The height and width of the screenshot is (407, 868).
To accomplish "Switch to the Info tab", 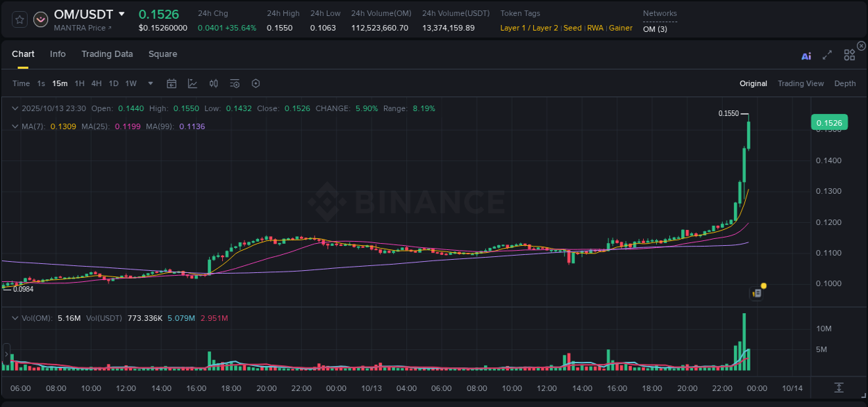I will [x=58, y=54].
